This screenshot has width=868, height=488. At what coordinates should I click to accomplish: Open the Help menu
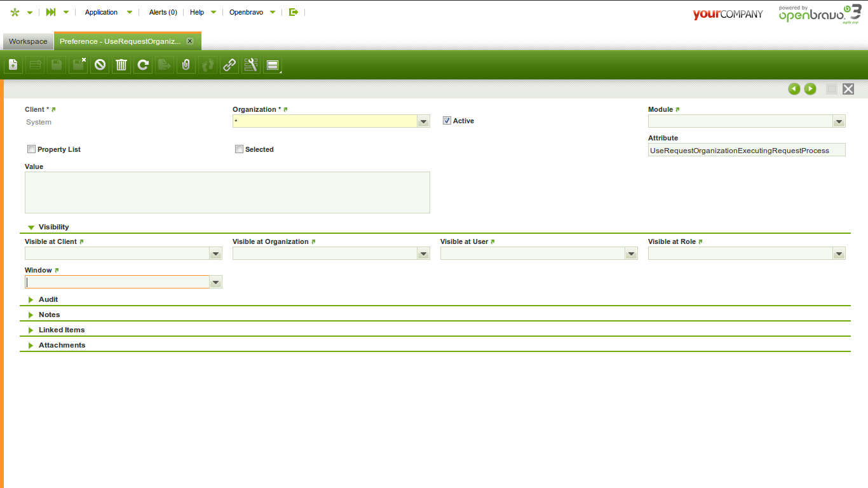coord(203,12)
